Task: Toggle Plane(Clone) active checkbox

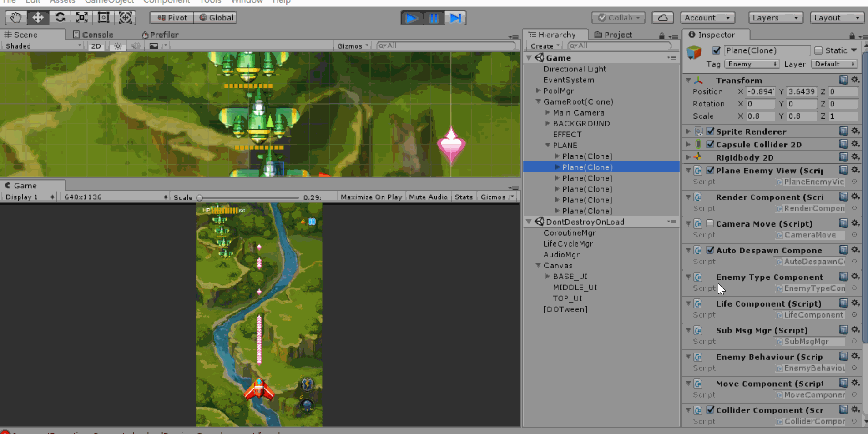Action: click(717, 50)
